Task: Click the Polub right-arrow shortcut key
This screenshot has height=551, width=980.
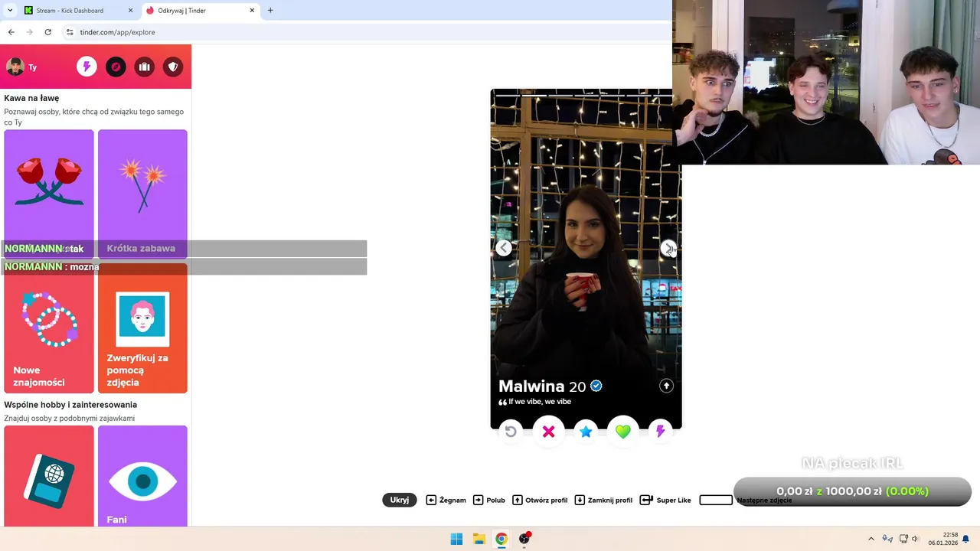Action: point(479,500)
